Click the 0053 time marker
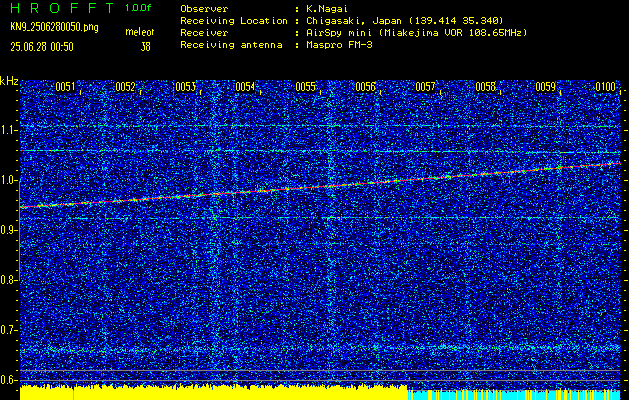 (x=185, y=87)
